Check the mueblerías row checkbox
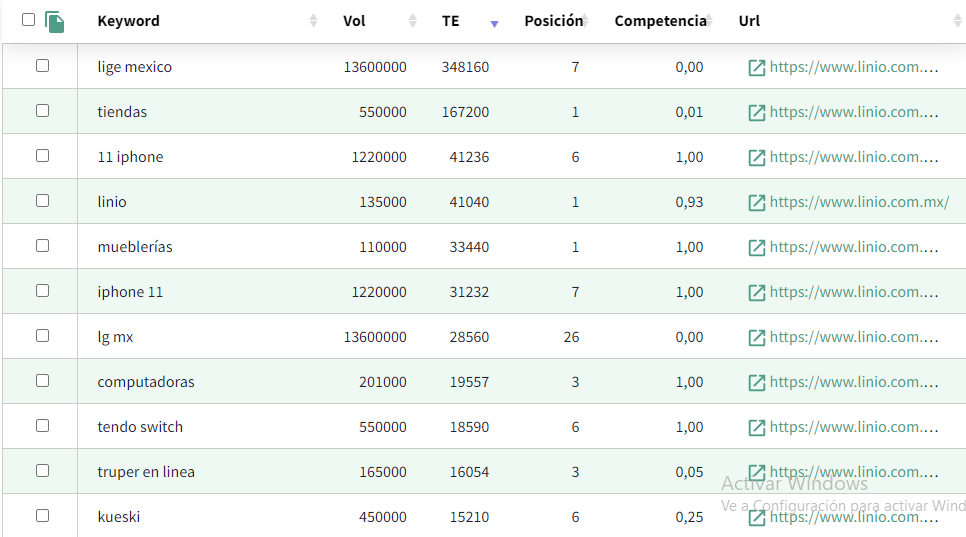966x537 pixels. (43, 245)
